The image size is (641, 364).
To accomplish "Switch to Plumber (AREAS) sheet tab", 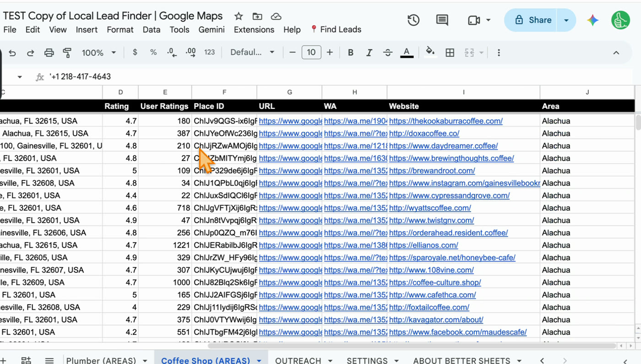I will [x=101, y=360].
